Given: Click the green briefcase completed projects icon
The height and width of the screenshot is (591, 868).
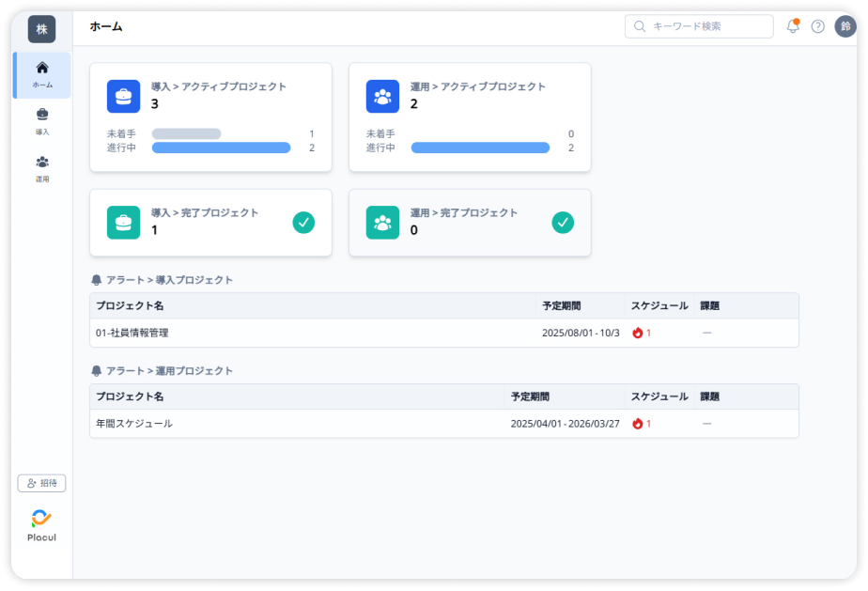Looking at the screenshot, I should tap(123, 223).
